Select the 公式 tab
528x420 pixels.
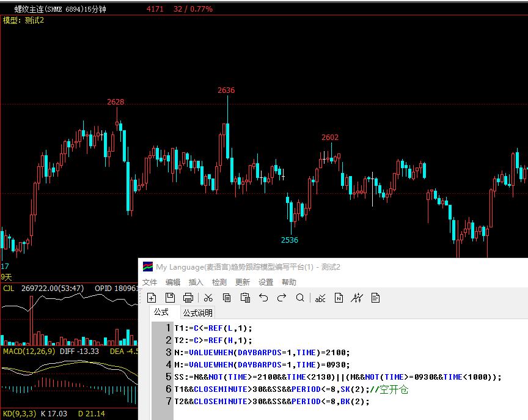click(x=161, y=312)
